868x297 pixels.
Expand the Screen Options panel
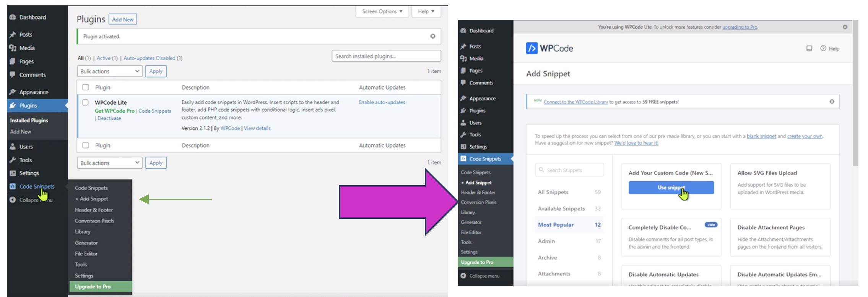(382, 11)
